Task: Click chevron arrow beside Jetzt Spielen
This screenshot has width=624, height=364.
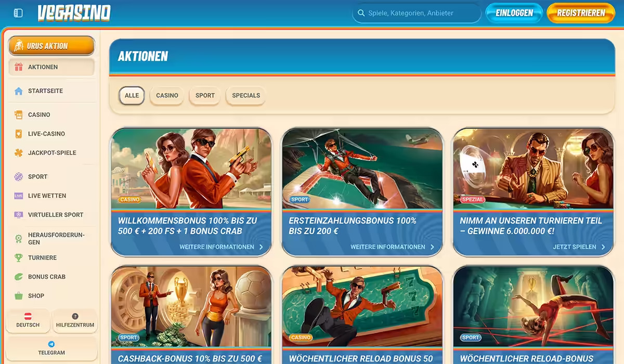Action: [x=603, y=247]
